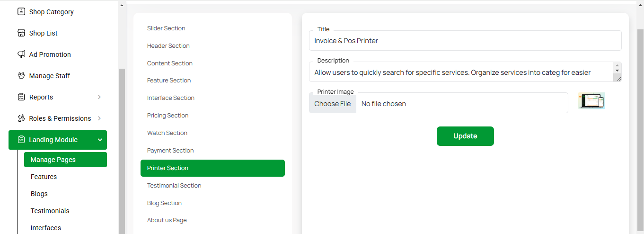644x234 pixels.
Task: Click the Roles & Permissions icon
Action: pos(21,118)
